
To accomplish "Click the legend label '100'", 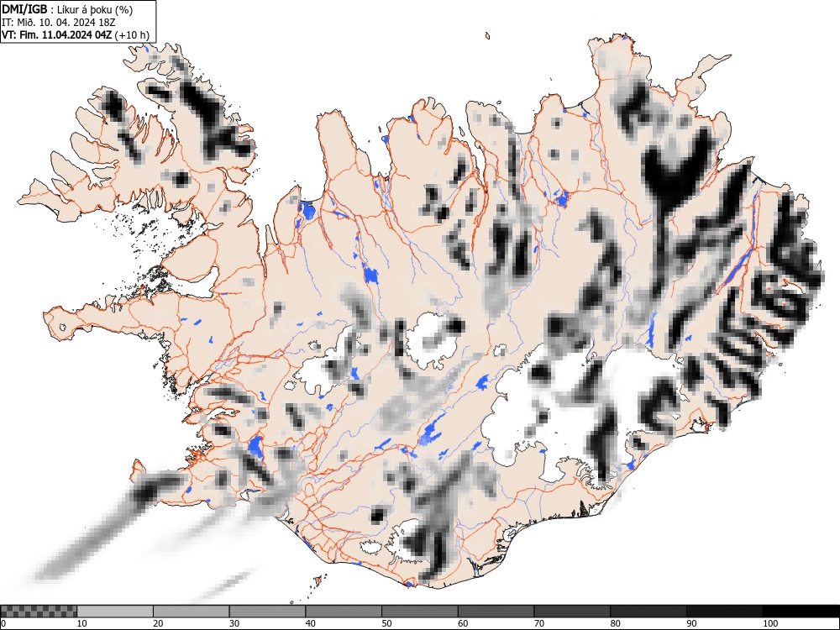I will tap(769, 623).
